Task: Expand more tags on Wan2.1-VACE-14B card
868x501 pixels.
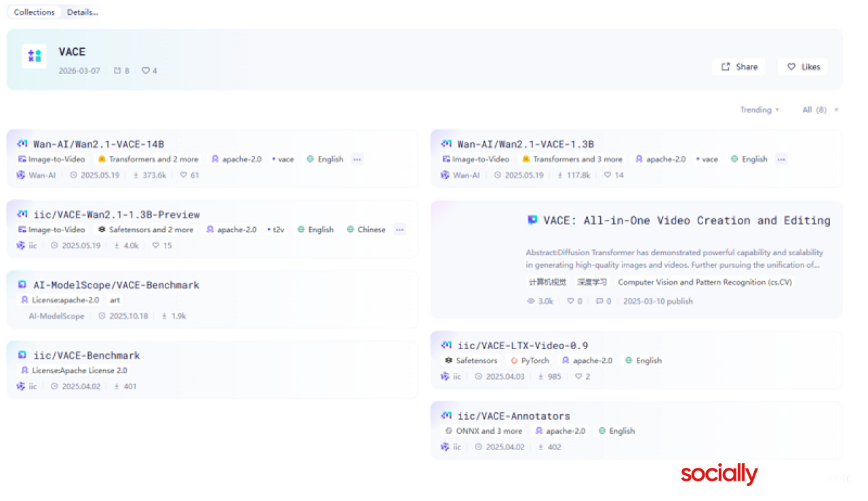Action: [357, 159]
